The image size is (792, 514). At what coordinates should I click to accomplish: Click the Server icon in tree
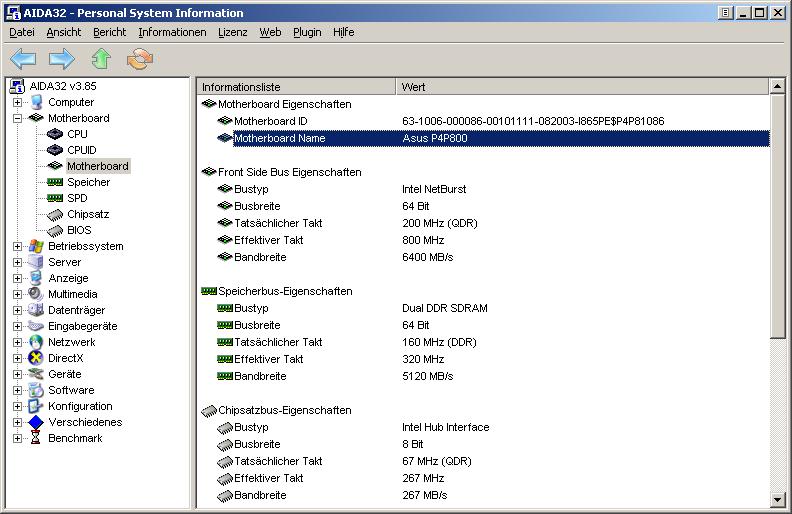pos(36,262)
